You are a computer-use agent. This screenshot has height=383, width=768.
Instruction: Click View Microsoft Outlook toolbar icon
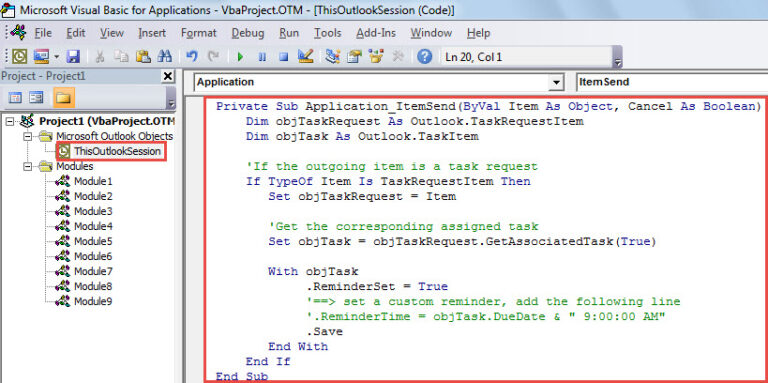19,57
